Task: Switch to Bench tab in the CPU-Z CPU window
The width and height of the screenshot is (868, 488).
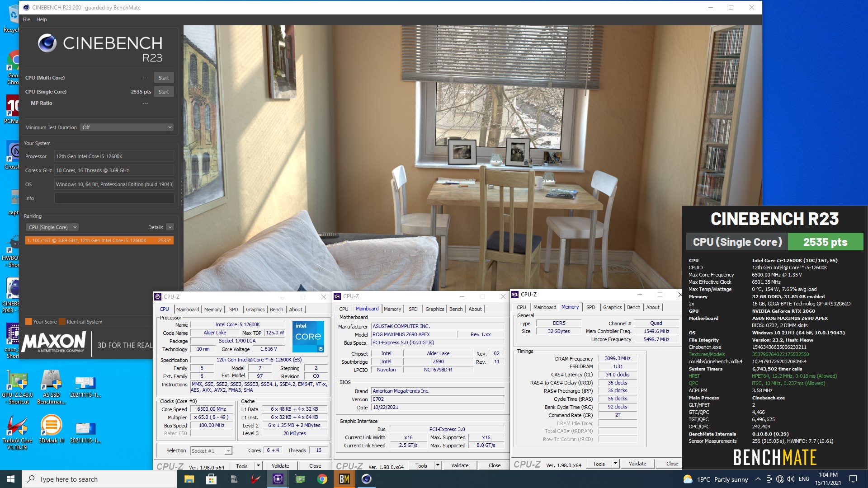Action: pyautogui.click(x=276, y=310)
